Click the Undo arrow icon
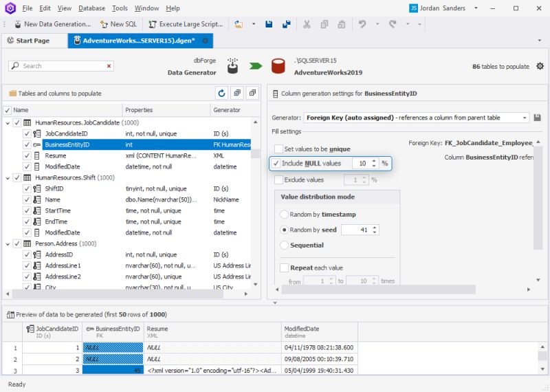 (362, 24)
